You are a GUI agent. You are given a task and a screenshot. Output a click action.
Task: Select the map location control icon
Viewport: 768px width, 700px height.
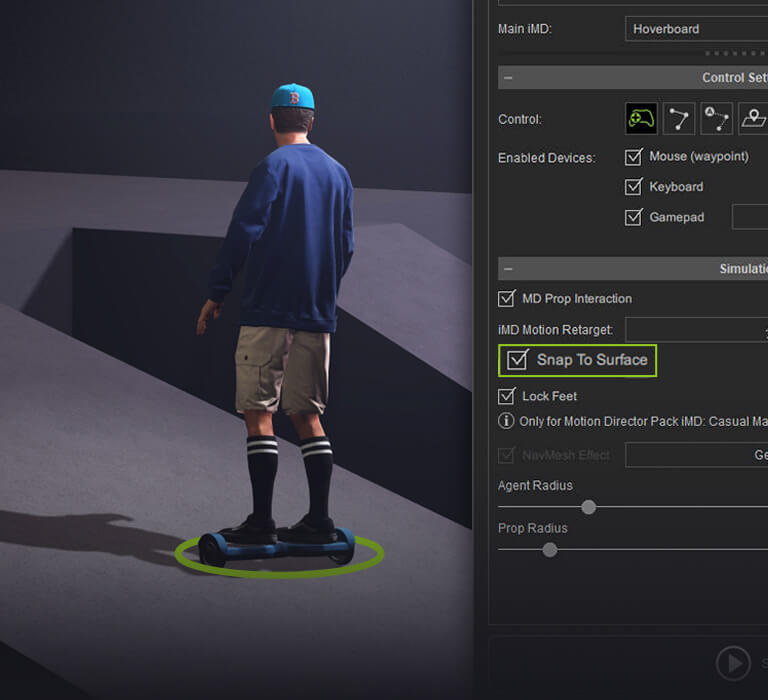pos(753,119)
